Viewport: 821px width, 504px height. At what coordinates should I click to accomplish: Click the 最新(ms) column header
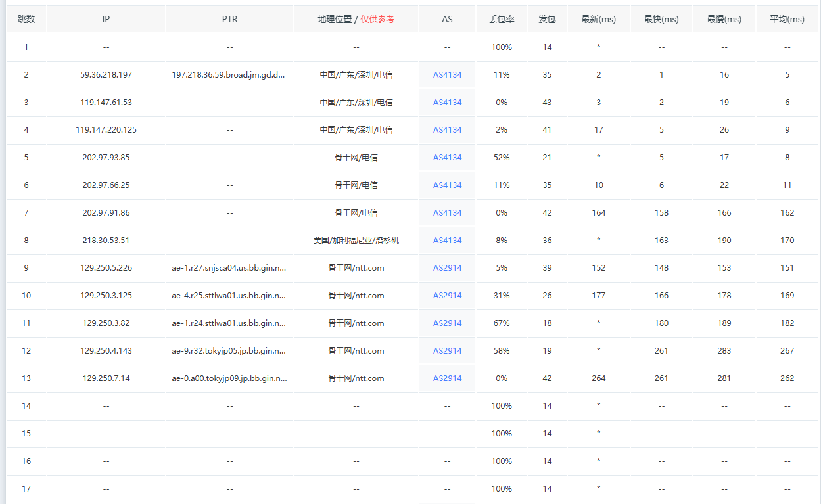[598, 20]
